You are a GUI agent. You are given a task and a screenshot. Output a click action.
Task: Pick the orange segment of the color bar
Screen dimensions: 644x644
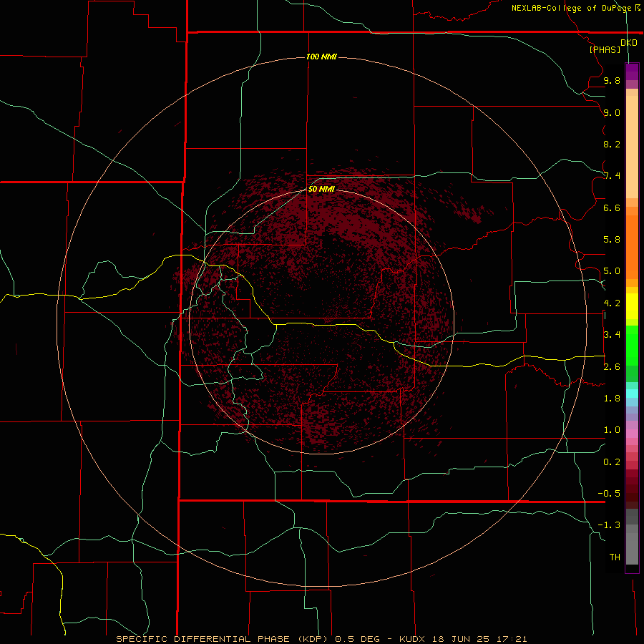(632, 247)
